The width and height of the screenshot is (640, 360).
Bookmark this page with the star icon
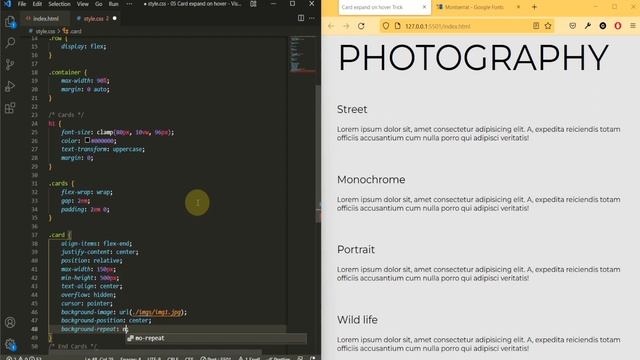click(548, 26)
